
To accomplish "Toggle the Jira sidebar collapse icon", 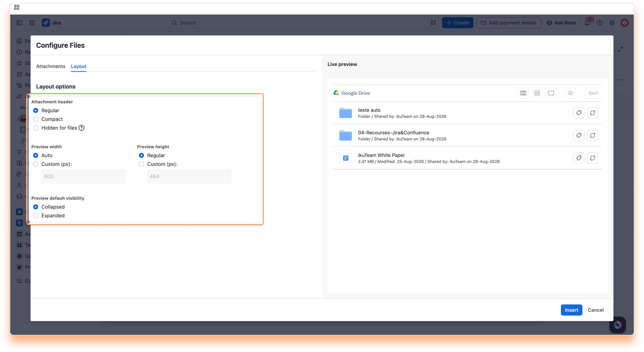I will pyautogui.click(x=19, y=23).
